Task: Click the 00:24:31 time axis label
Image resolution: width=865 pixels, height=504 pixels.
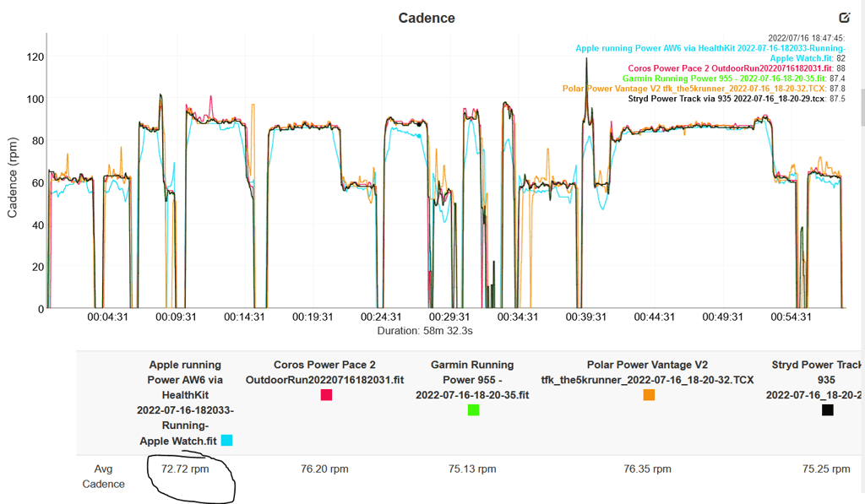Action: point(381,317)
